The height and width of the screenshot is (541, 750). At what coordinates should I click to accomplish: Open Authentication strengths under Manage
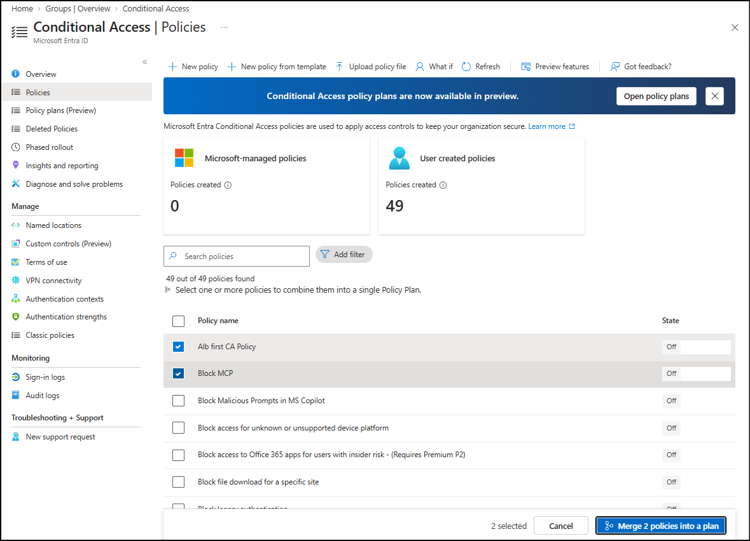66,317
